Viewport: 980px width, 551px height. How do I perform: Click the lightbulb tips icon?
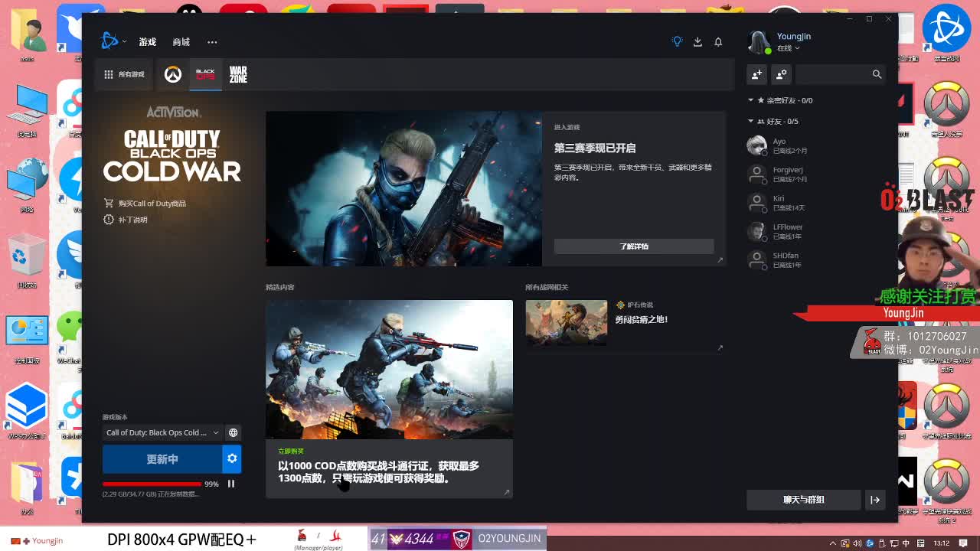(677, 41)
